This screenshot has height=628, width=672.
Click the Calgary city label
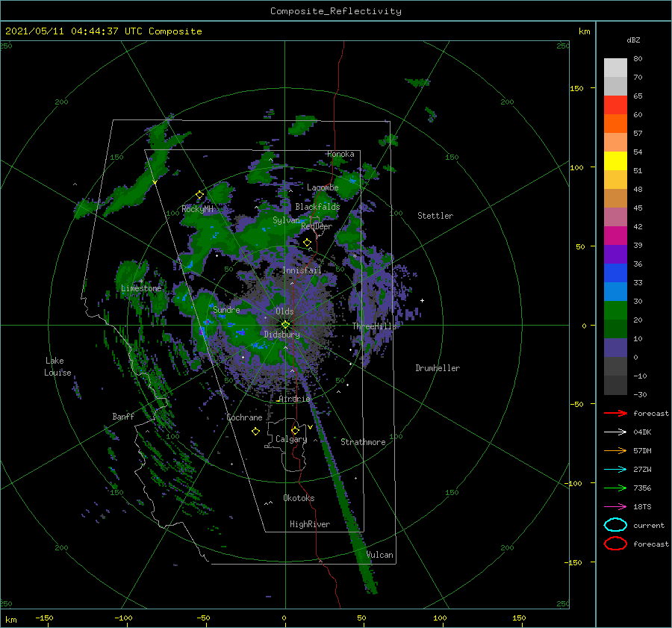click(291, 439)
